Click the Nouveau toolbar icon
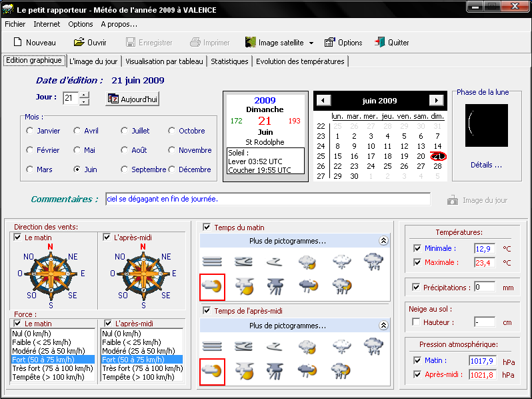Screen dimensions: 532x399 point(18,42)
